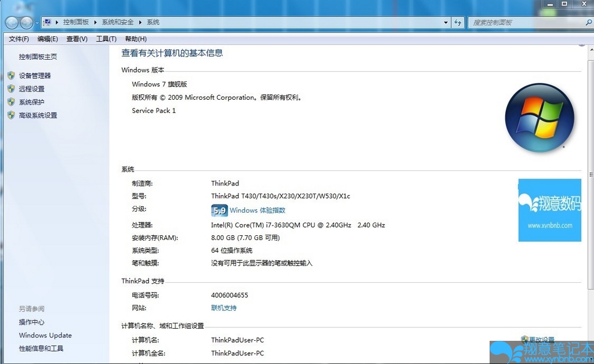Click ThinkPadUser-PC beside 计算机名

pyautogui.click(x=237, y=340)
